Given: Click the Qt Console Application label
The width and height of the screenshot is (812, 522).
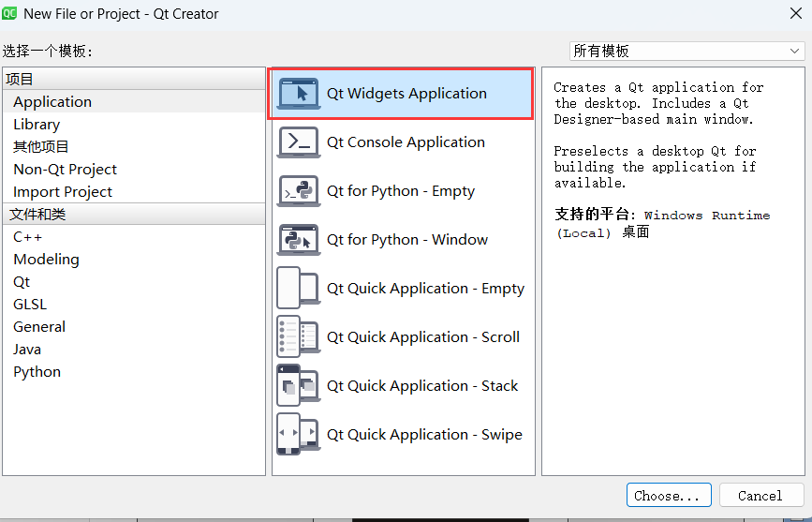Looking at the screenshot, I should pyautogui.click(x=406, y=142).
